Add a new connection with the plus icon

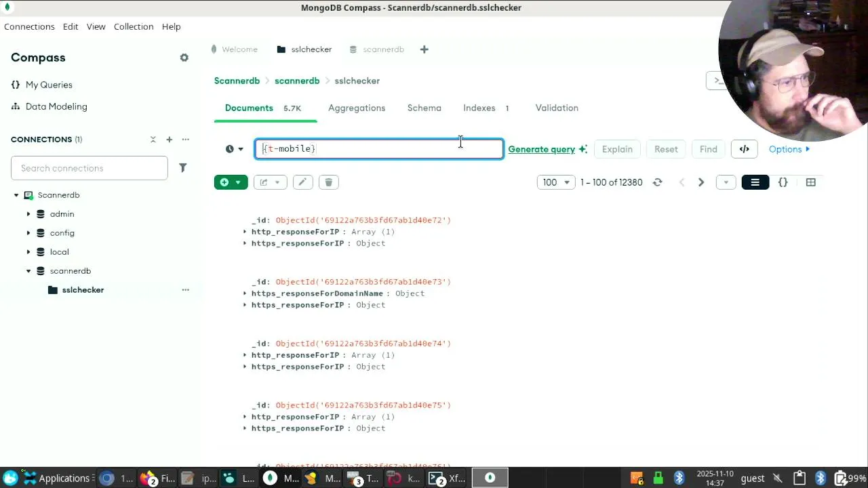point(170,140)
